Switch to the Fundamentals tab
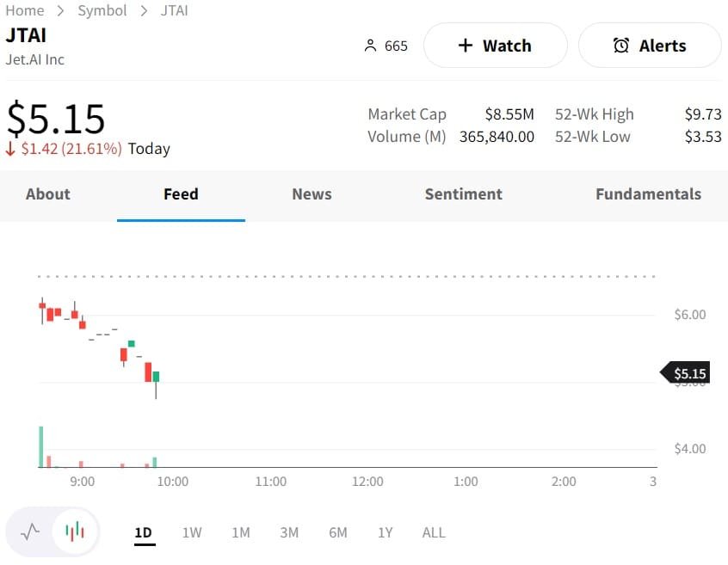The height and width of the screenshot is (565, 728). tap(648, 194)
